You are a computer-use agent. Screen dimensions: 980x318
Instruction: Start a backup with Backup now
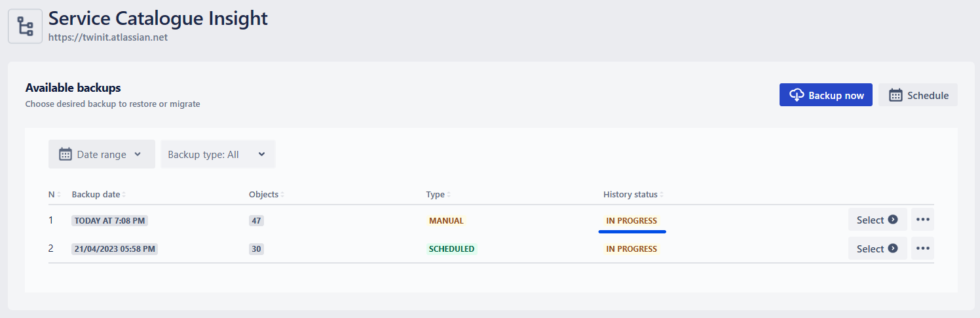coord(825,95)
